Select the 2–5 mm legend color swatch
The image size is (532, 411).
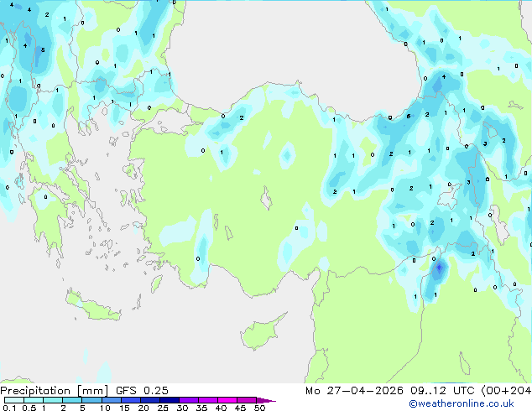click(72, 400)
